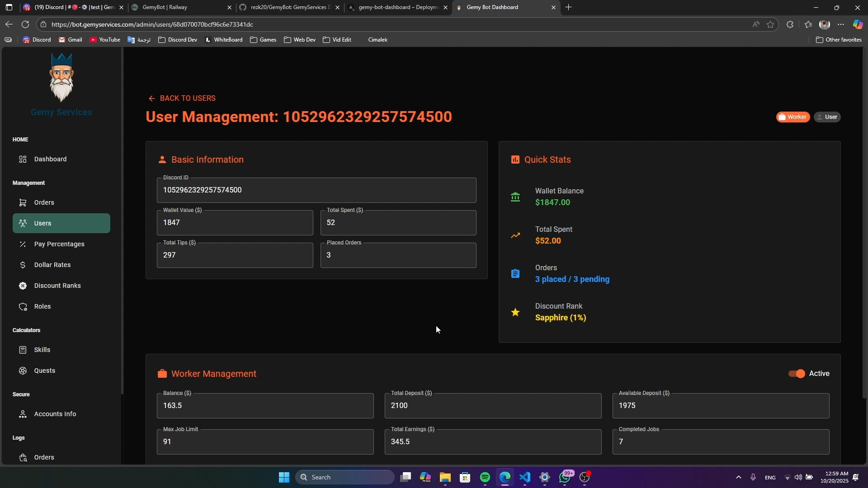The image size is (868, 488).
Task: Click the Wallet Value input field
Action: (235, 223)
